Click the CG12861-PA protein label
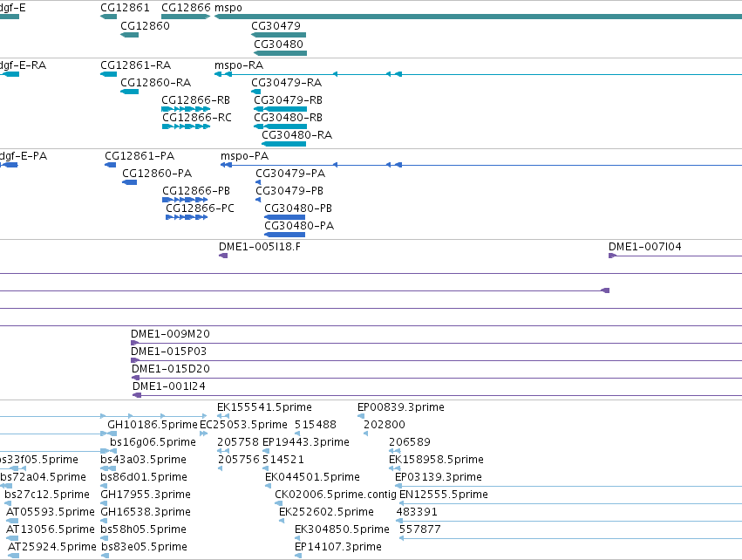Image resolution: width=742 pixels, height=560 pixels. coord(140,156)
